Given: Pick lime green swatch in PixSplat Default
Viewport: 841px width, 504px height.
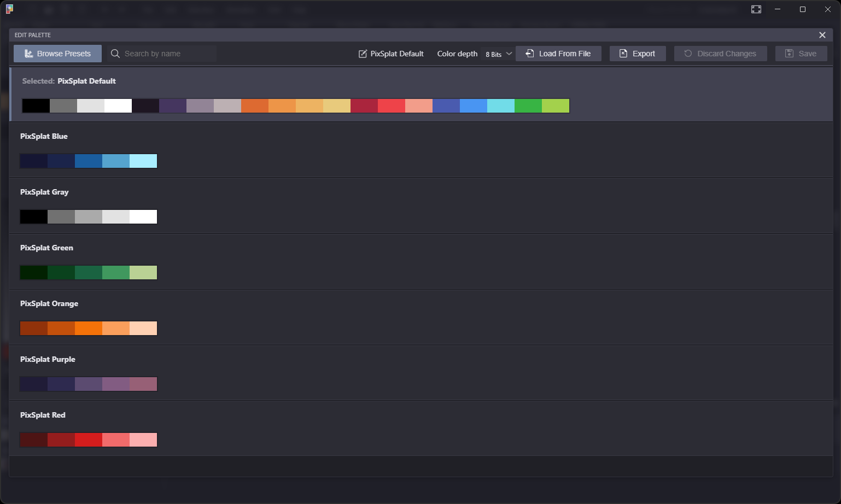Looking at the screenshot, I should click(x=556, y=106).
